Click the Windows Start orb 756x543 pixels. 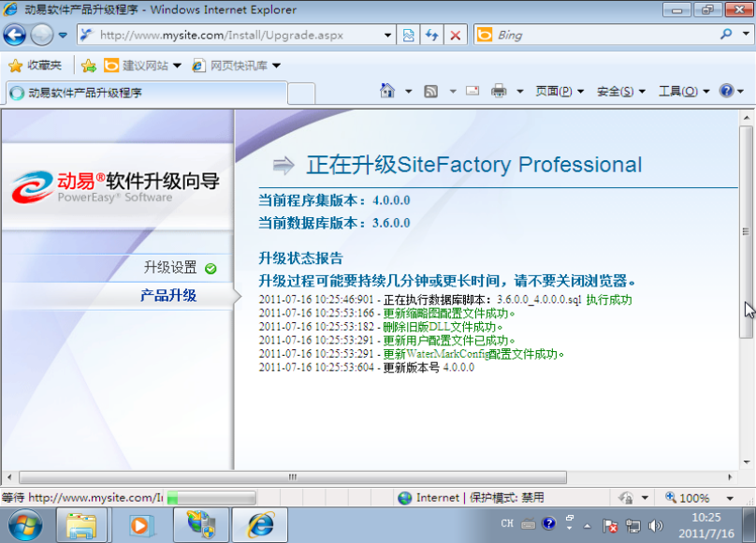(27, 525)
